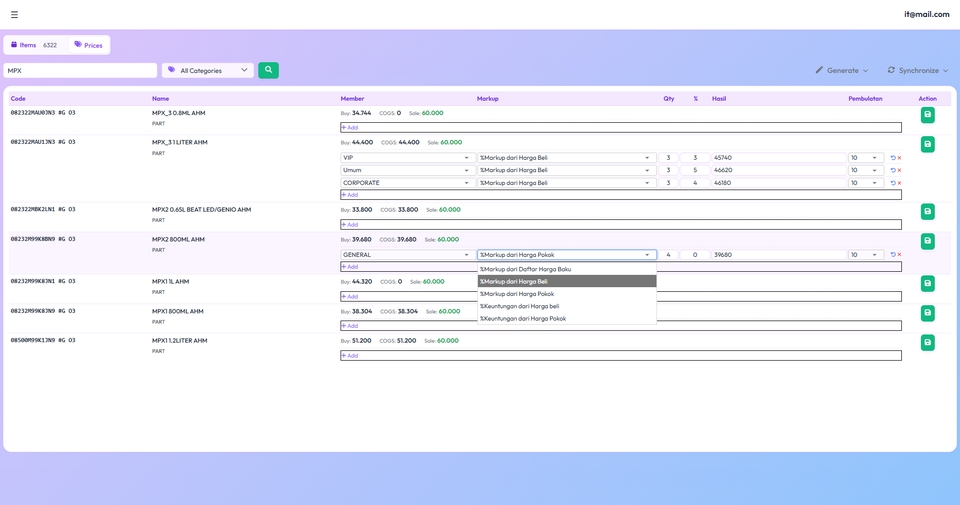
Task: Open Pembulatan dropdown in VIP row
Action: (865, 158)
